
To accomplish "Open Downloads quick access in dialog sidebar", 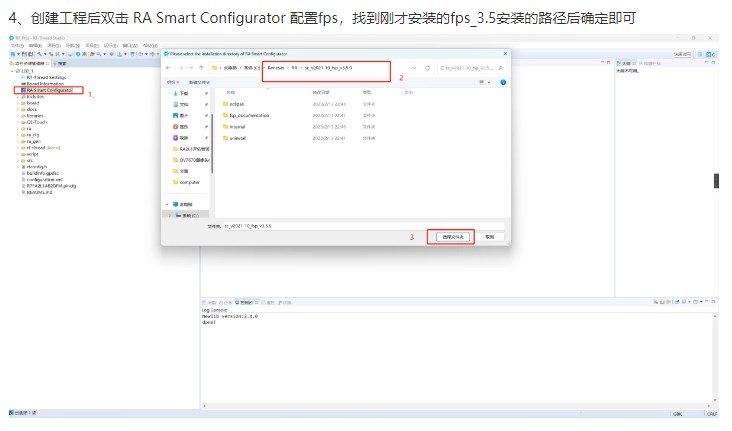I will 181,93.
